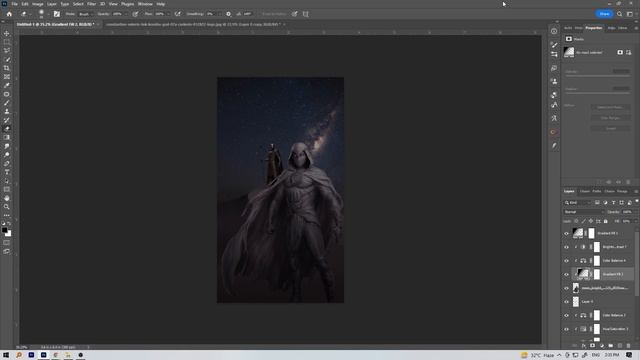Select the Pen tool
The width and height of the screenshot is (640, 360).
pos(7,163)
